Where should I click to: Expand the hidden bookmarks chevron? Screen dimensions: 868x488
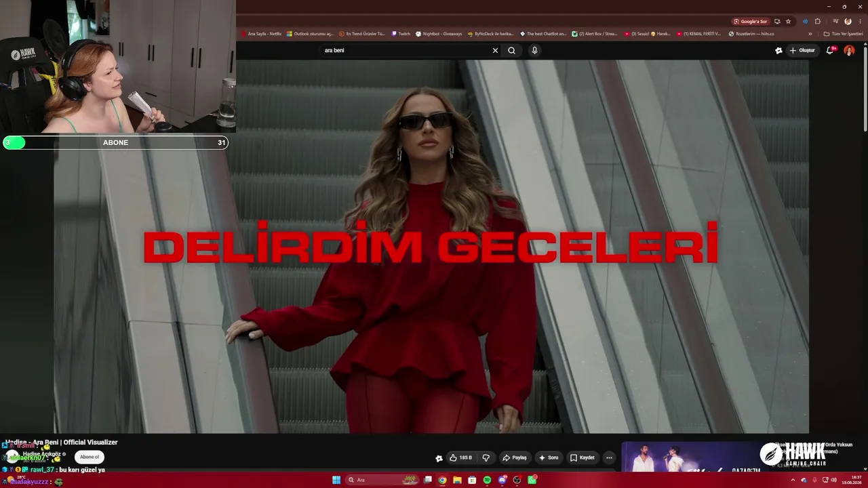click(810, 33)
